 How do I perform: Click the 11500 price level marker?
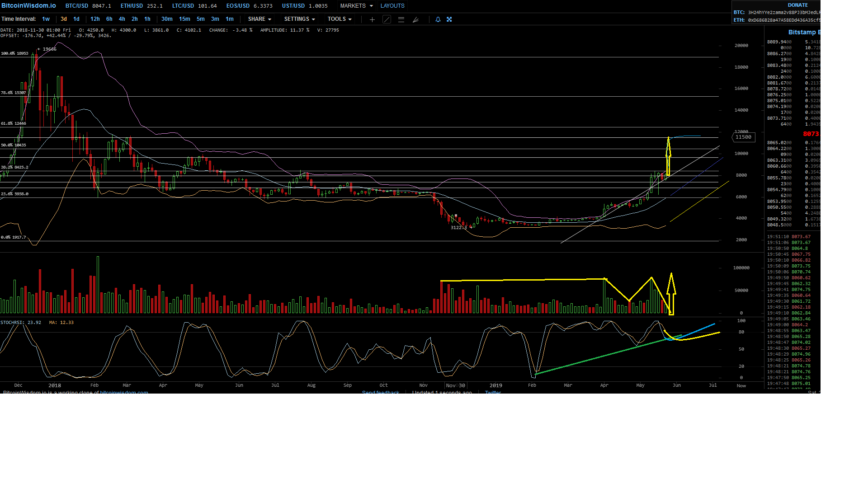[x=743, y=137]
